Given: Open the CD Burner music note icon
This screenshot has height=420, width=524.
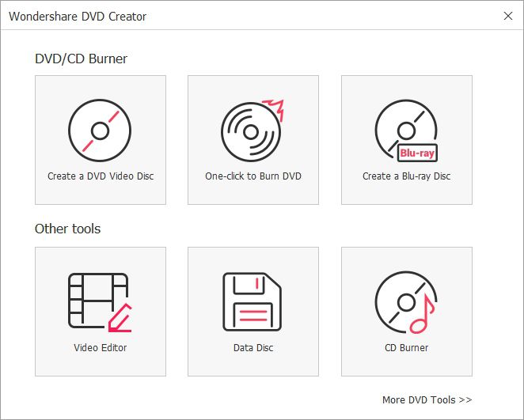Looking at the screenshot, I should tap(405, 301).
